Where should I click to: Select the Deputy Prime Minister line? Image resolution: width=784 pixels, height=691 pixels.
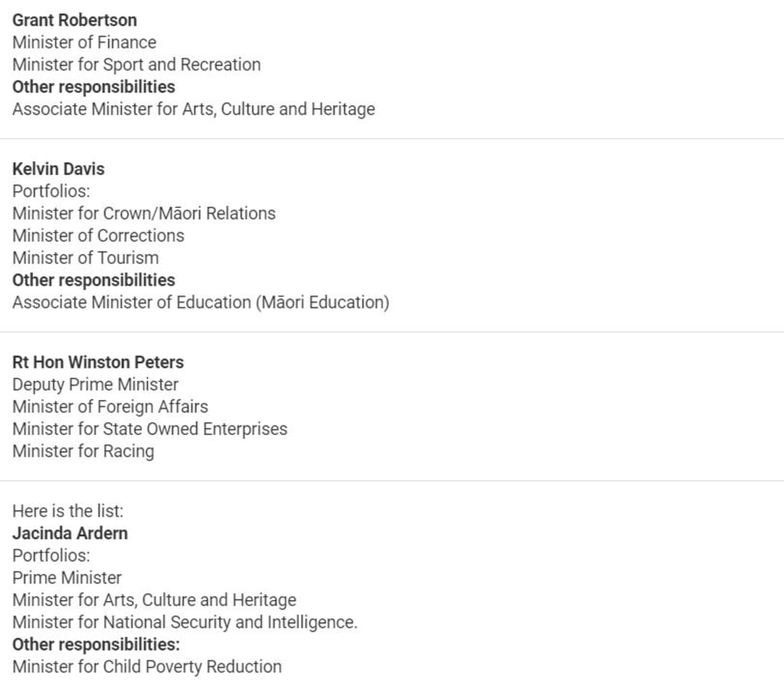click(95, 385)
